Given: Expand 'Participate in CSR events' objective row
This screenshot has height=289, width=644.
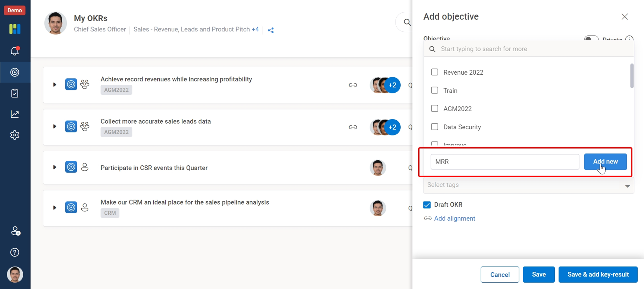Looking at the screenshot, I should pos(54,167).
